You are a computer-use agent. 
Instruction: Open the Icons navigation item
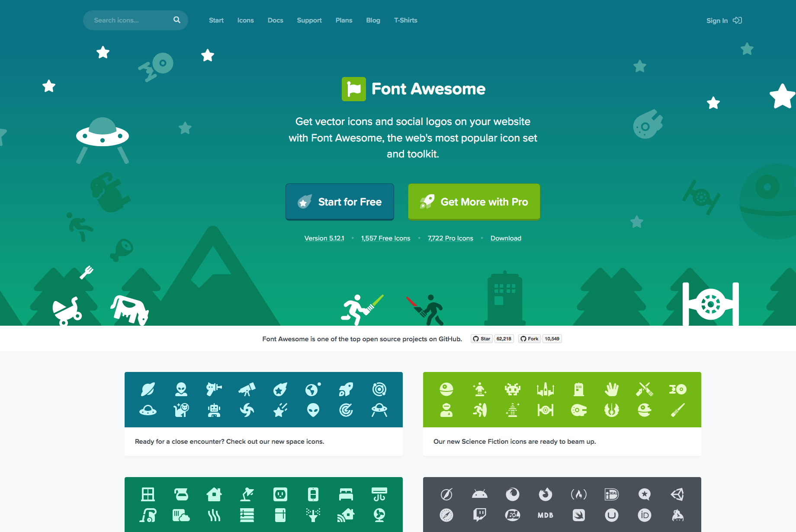tap(245, 20)
